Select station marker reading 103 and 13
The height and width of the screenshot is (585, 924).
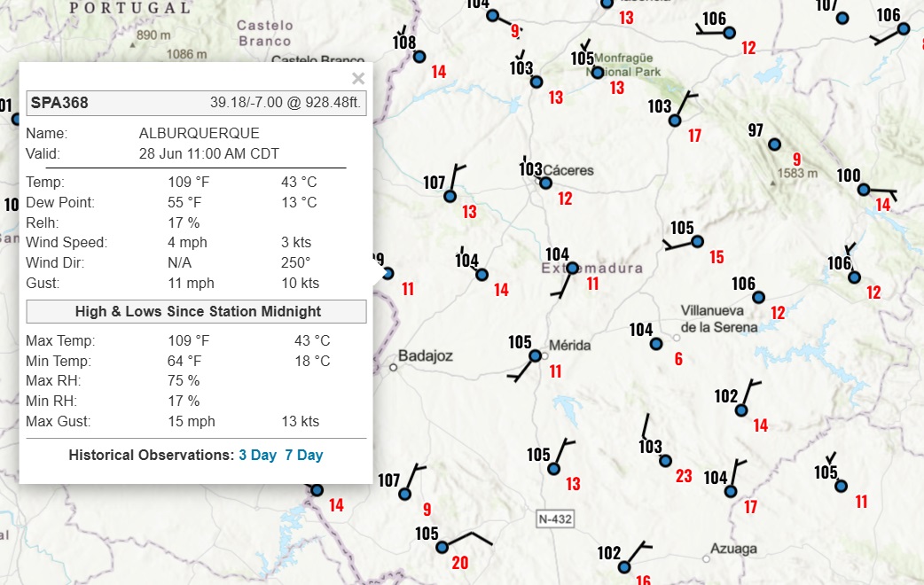click(536, 82)
